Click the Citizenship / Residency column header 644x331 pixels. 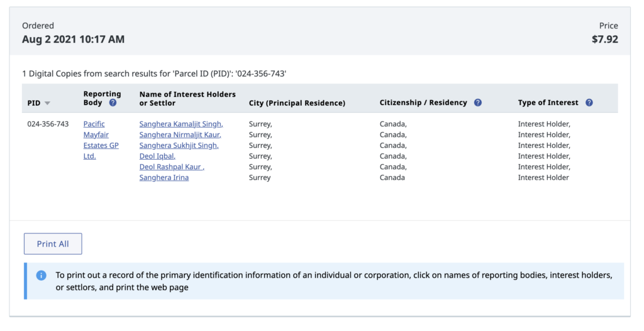point(423,103)
